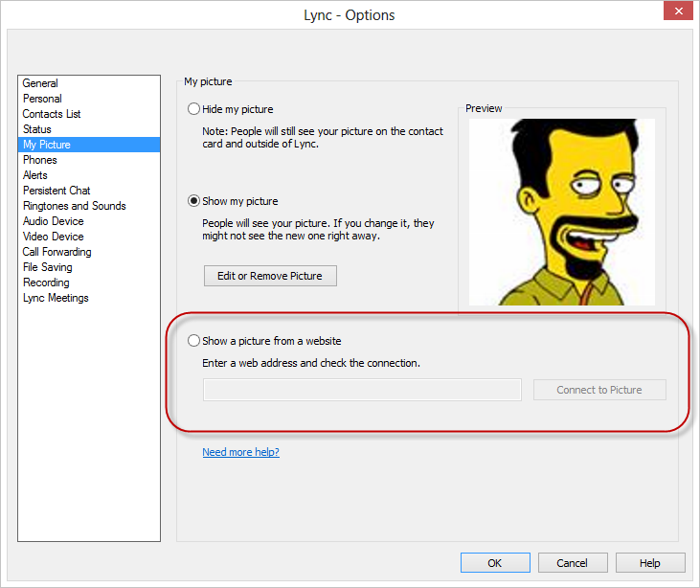This screenshot has width=700, height=588.
Task: Click the profile picture preview image
Action: pyautogui.click(x=561, y=212)
